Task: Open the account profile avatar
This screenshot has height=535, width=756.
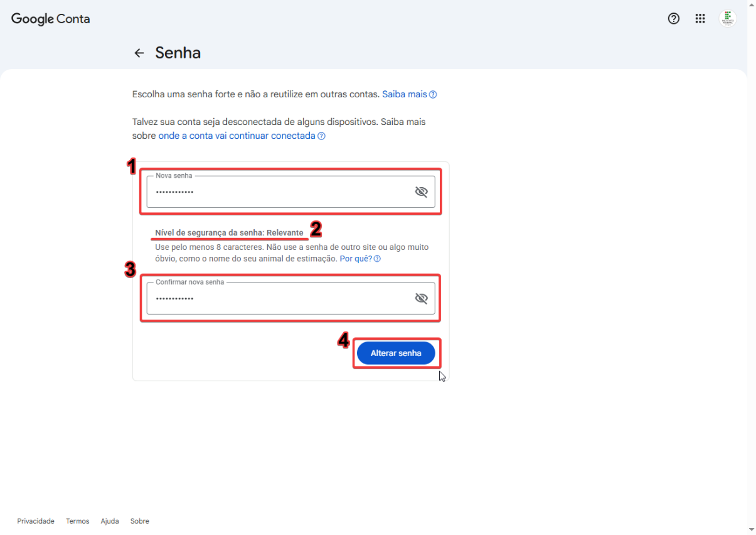Action: 728,19
